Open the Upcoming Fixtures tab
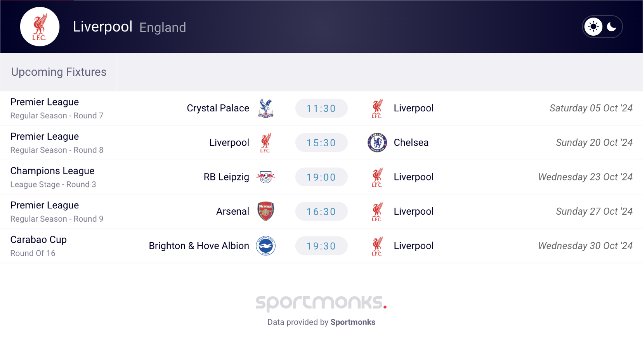Image resolution: width=644 pixels, height=349 pixels. coord(59,72)
